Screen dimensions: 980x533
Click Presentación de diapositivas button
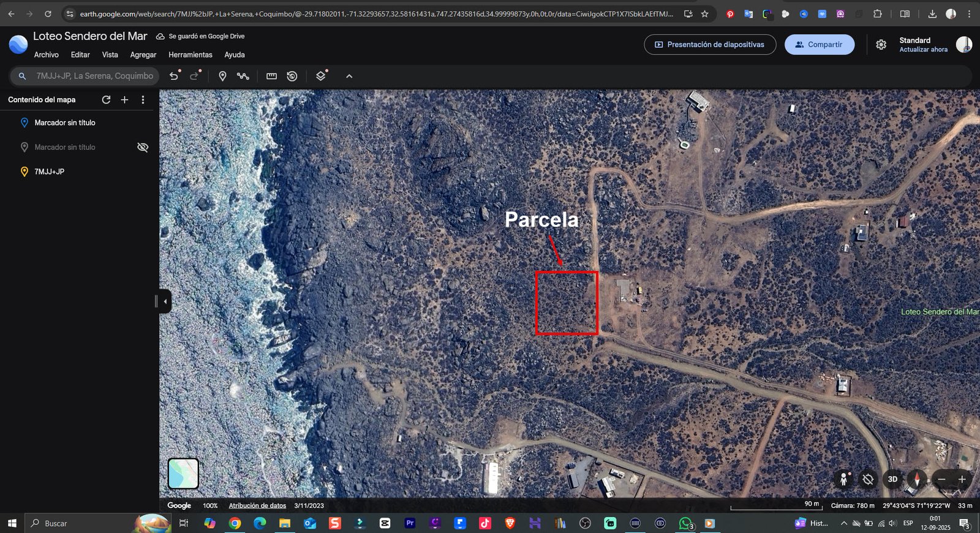(709, 45)
